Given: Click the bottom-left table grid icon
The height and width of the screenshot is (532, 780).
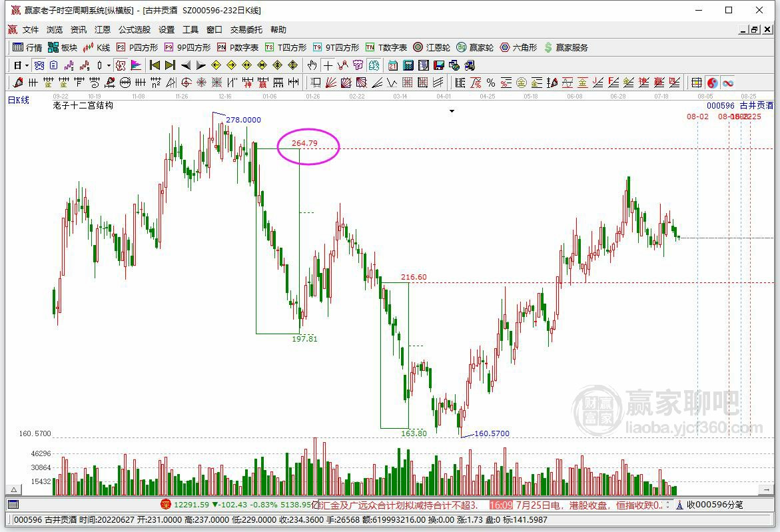Looking at the screenshot, I should tap(13, 505).
